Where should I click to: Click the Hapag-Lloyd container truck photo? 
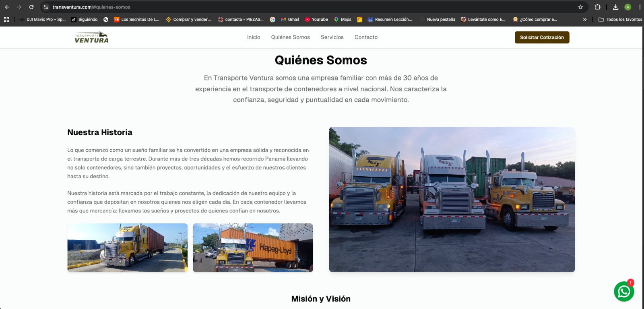[253, 247]
